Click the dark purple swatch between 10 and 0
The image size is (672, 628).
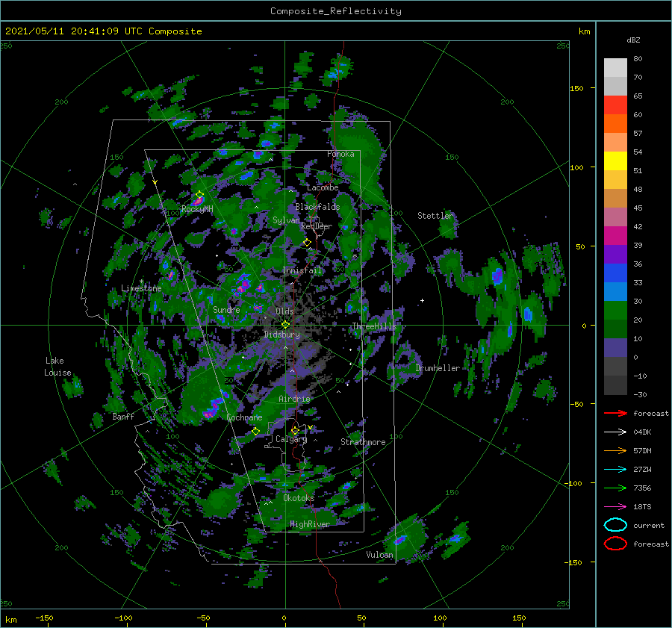tap(615, 347)
